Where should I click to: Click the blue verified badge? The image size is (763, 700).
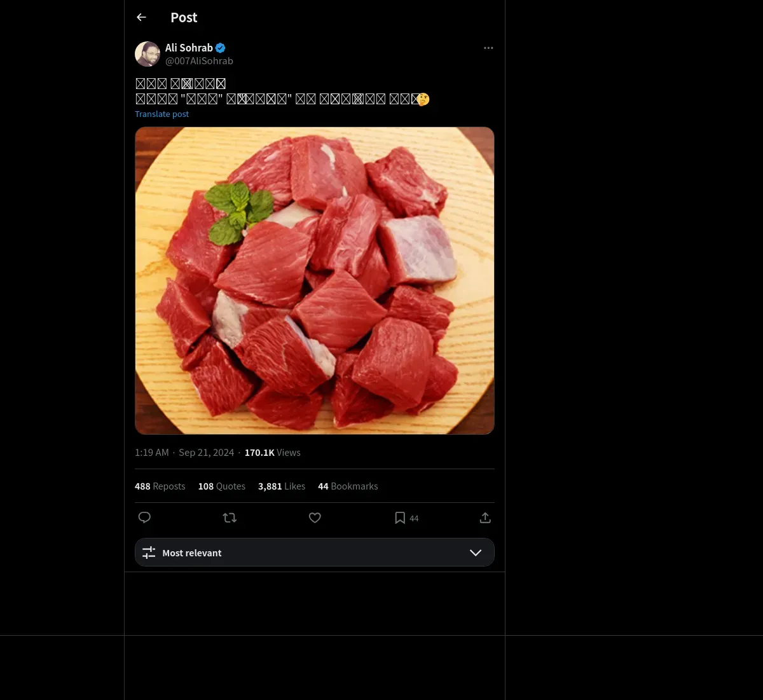pyautogui.click(x=221, y=48)
